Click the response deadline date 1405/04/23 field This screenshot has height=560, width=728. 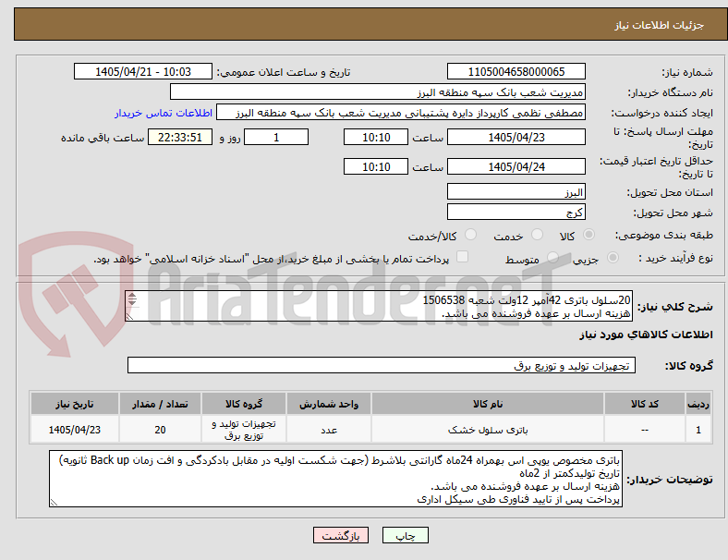(516, 137)
